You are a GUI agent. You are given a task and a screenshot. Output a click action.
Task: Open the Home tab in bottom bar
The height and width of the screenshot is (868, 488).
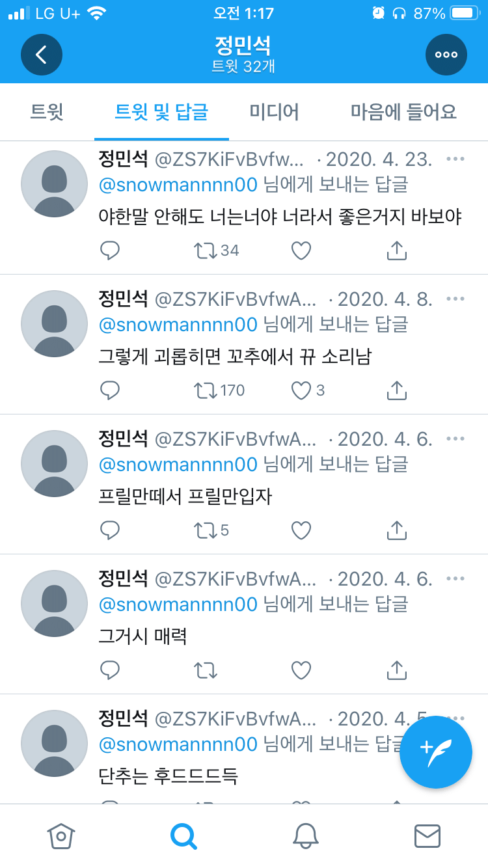click(61, 836)
